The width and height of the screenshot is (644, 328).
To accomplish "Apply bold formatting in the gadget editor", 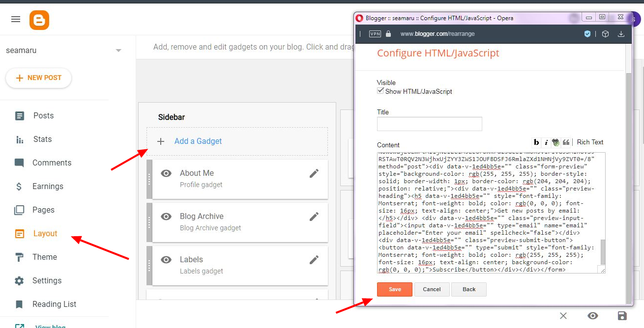I will pyautogui.click(x=536, y=142).
